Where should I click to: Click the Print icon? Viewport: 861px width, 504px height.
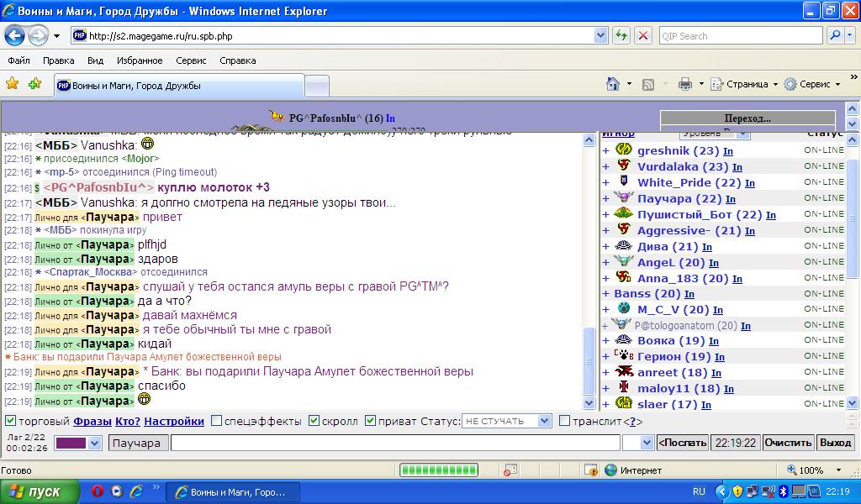pos(684,85)
